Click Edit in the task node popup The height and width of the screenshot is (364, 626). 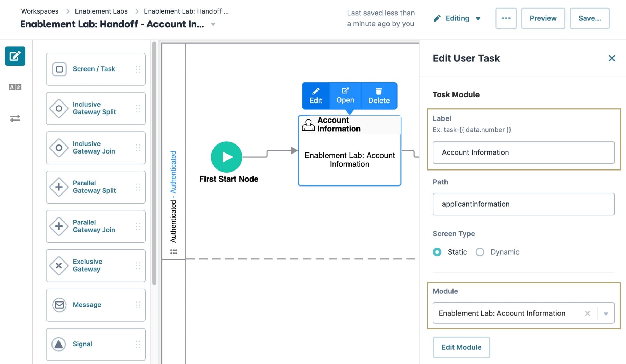click(x=316, y=96)
